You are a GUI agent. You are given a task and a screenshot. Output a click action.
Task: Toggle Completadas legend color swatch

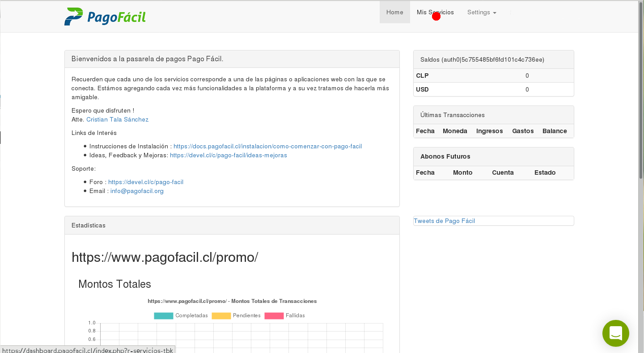(x=164, y=315)
